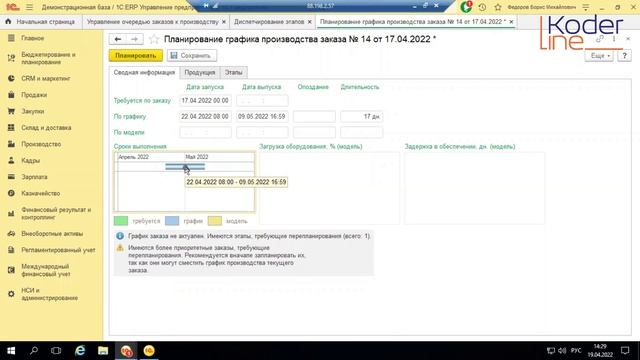
Task: Click По графику release date field
Action: [x=262, y=116]
